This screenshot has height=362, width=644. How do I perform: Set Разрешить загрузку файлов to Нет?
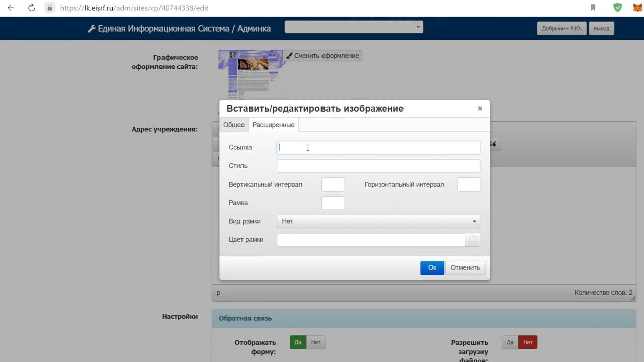click(x=528, y=342)
